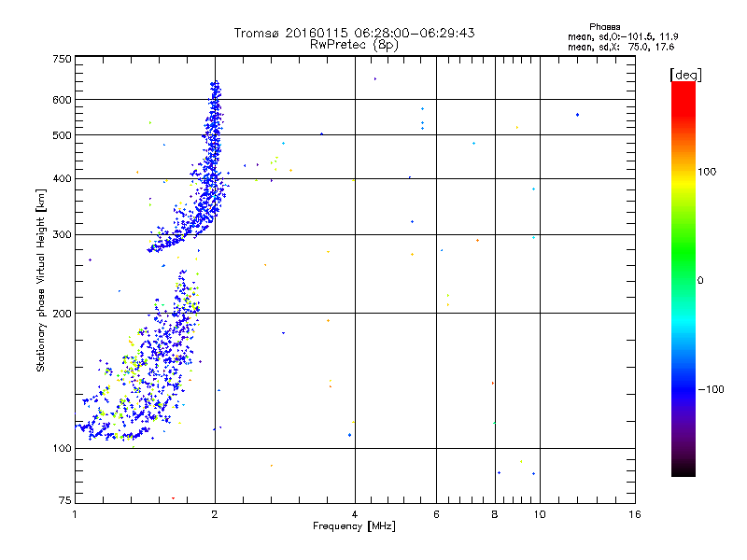The image size is (747, 560).
Task: Click the x-axis tick label '1'
Action: click(x=75, y=514)
